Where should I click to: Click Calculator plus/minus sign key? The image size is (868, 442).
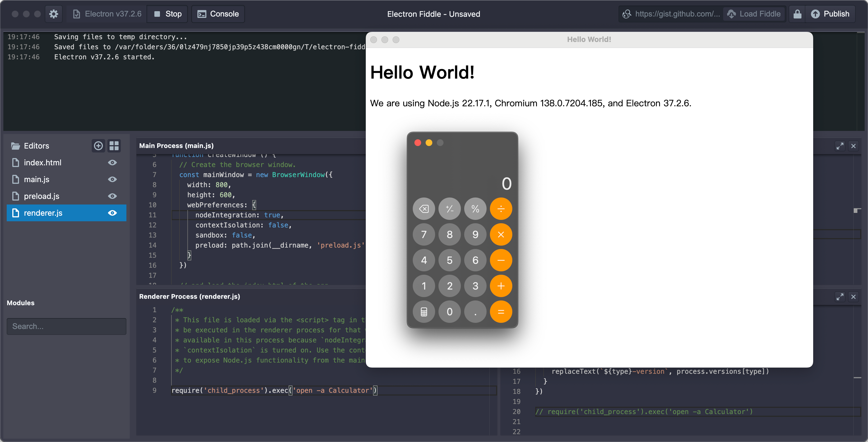point(449,209)
